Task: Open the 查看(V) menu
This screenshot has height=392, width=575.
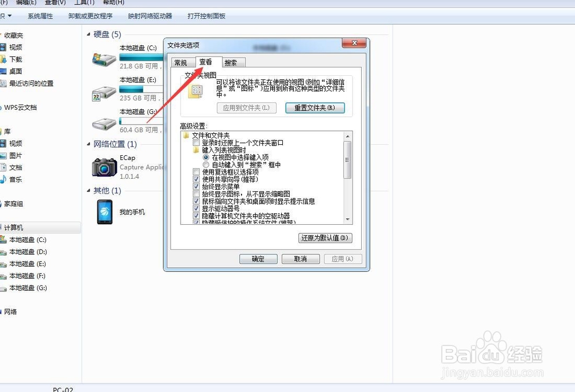Action: (55, 2)
